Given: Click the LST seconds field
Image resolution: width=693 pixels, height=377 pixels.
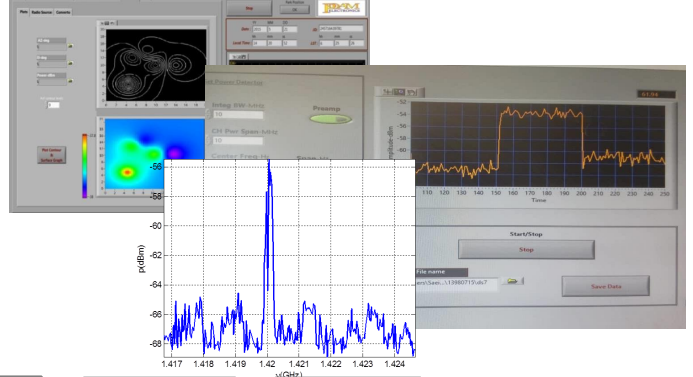Looking at the screenshot, I should 356,43.
